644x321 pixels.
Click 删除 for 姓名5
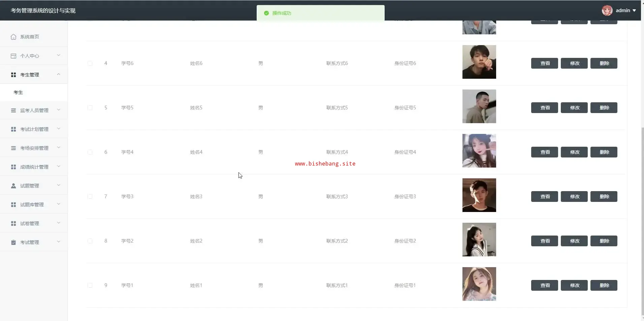(604, 108)
